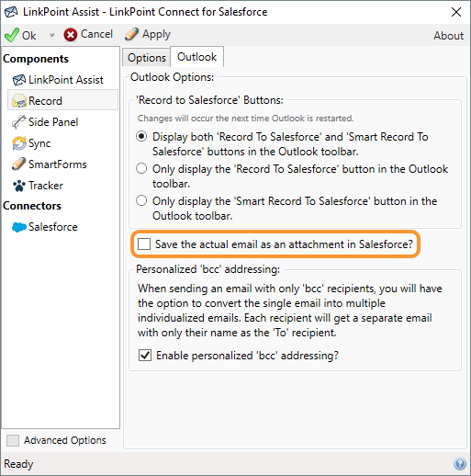Viewport: 471px width, 476px height.
Task: Click the SmartForms pencil icon
Action: pos(19,164)
